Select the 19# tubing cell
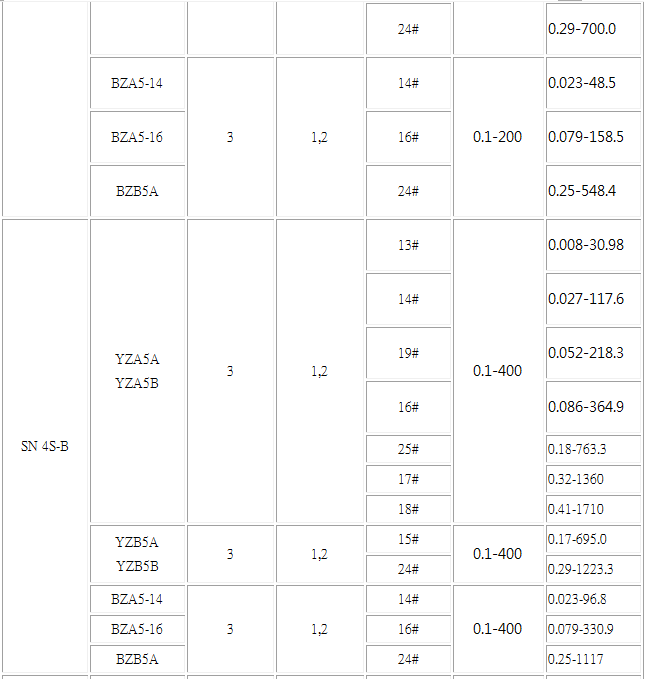This screenshot has height=679, width=645. click(408, 353)
